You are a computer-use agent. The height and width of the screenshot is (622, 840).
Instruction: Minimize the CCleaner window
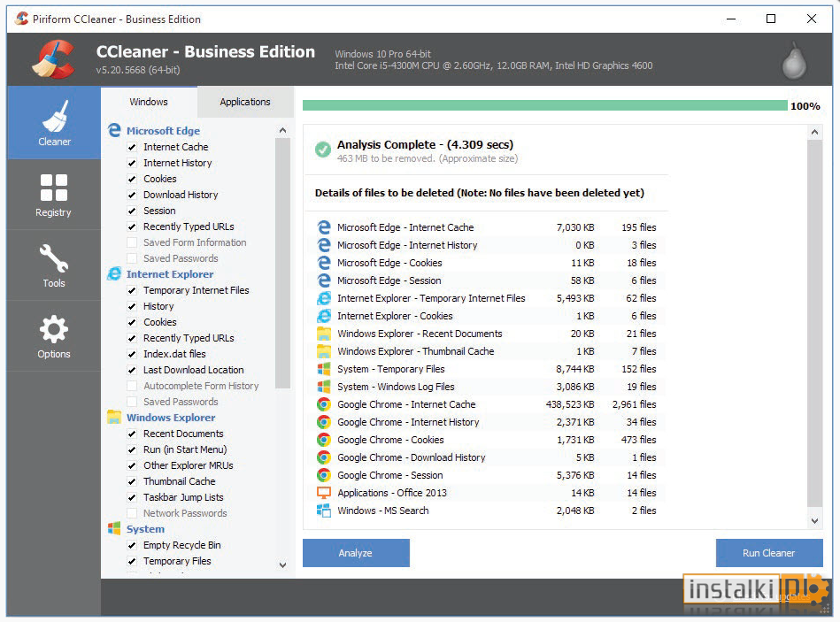[731, 19]
